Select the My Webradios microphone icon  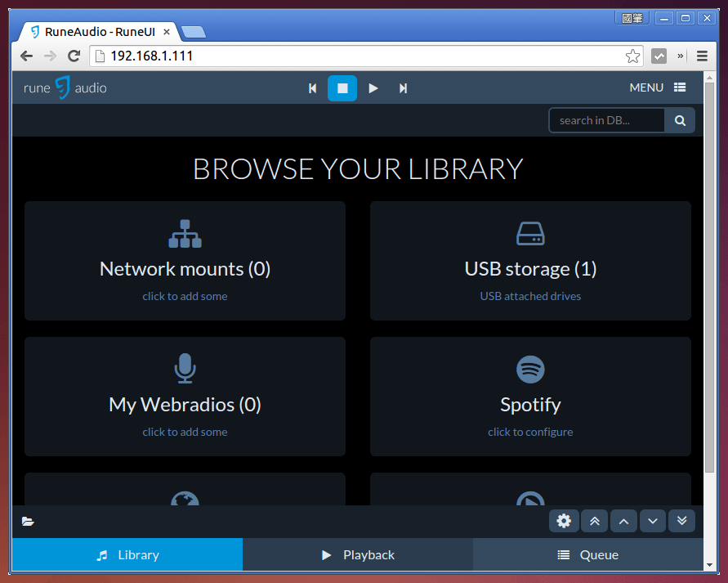[x=185, y=369]
